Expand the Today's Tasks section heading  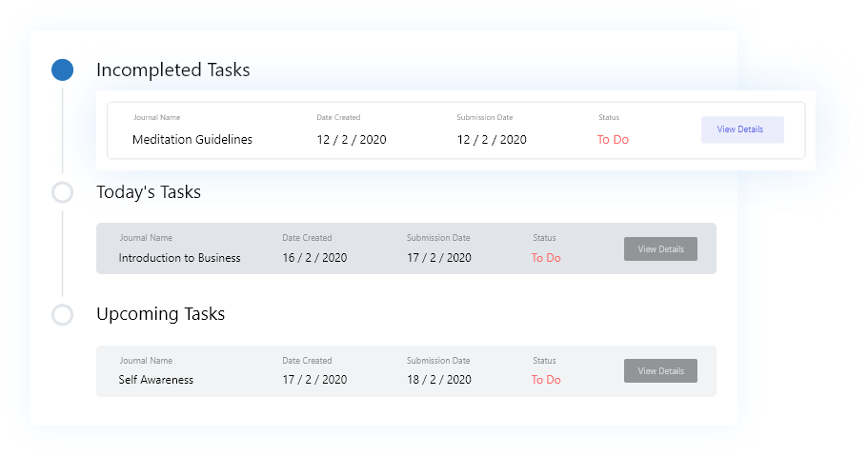[149, 192]
